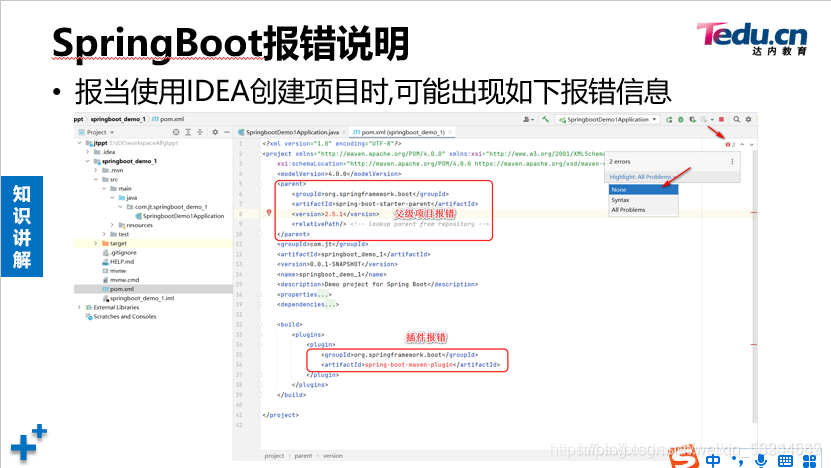Click Select Opened File target icon
The height and width of the screenshot is (468, 831).
click(176, 132)
